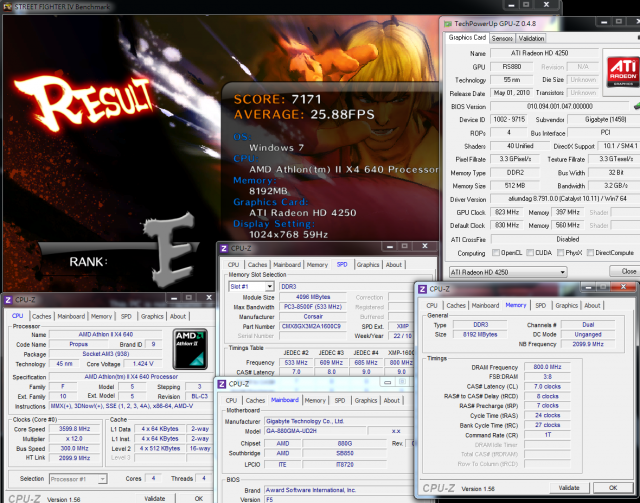This screenshot has height=503, width=640.
Task: Open the ATI Radeon HD 4250 card dropdown
Action: point(508,272)
